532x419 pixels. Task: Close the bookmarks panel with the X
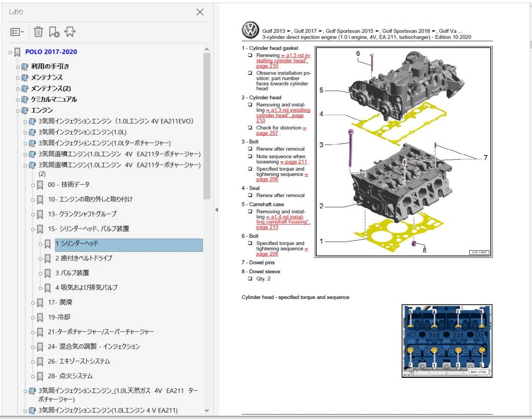pyautogui.click(x=200, y=12)
